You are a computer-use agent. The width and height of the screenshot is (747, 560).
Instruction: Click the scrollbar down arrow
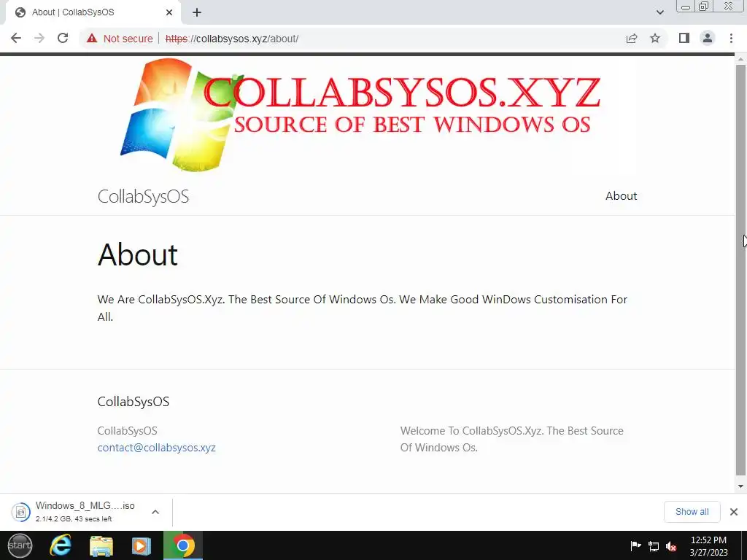pos(740,486)
